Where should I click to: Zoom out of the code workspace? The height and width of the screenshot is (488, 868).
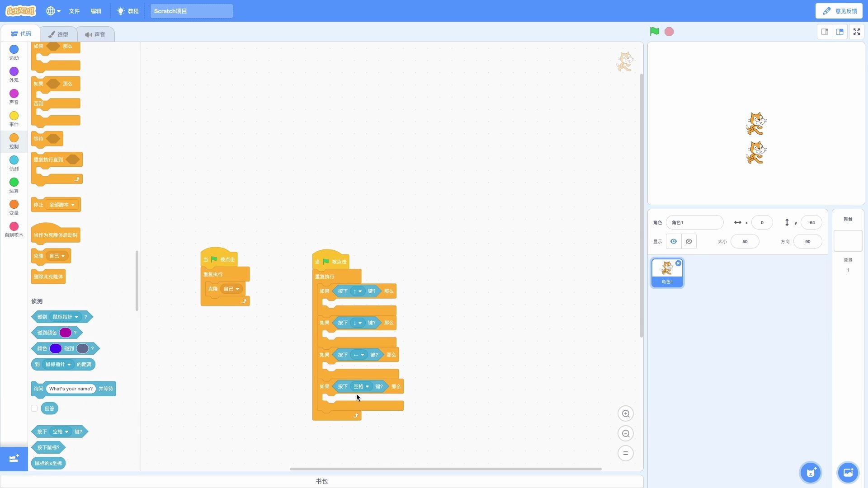[x=626, y=433]
